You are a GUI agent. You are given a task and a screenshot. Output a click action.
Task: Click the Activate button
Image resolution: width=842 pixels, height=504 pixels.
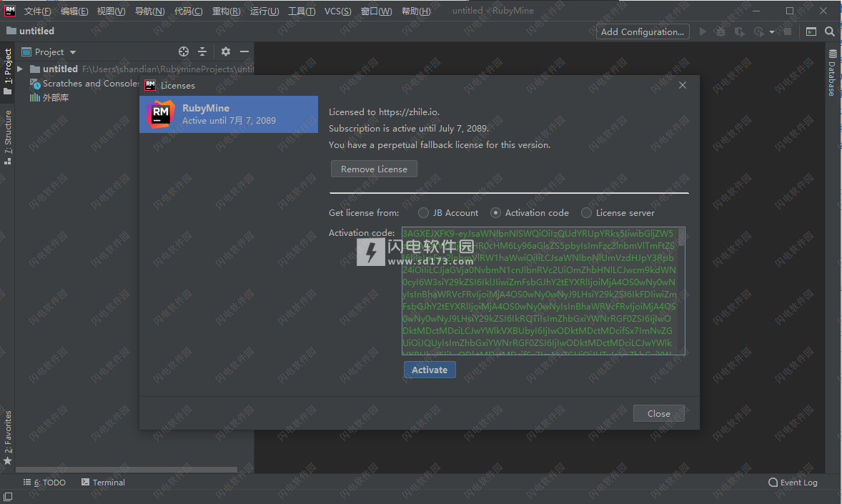pyautogui.click(x=430, y=370)
